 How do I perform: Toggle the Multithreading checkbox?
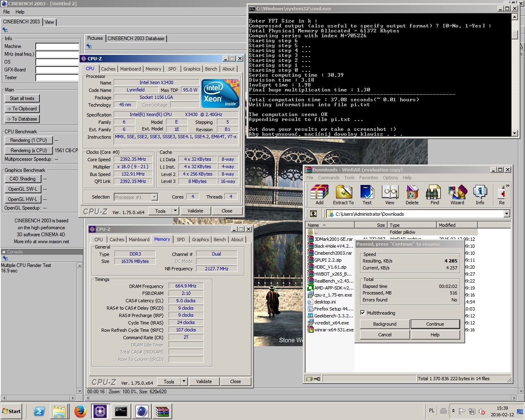(x=363, y=313)
